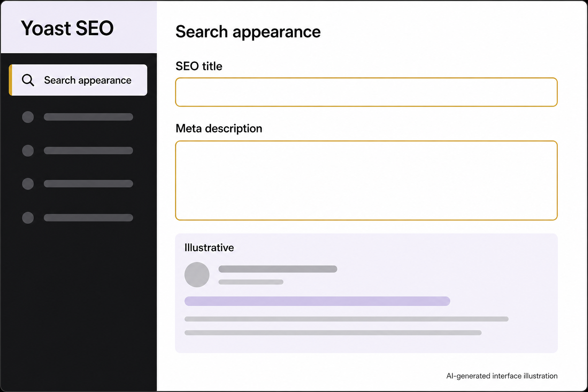
Task: Click the Illustrative preview heading
Action: tap(209, 248)
